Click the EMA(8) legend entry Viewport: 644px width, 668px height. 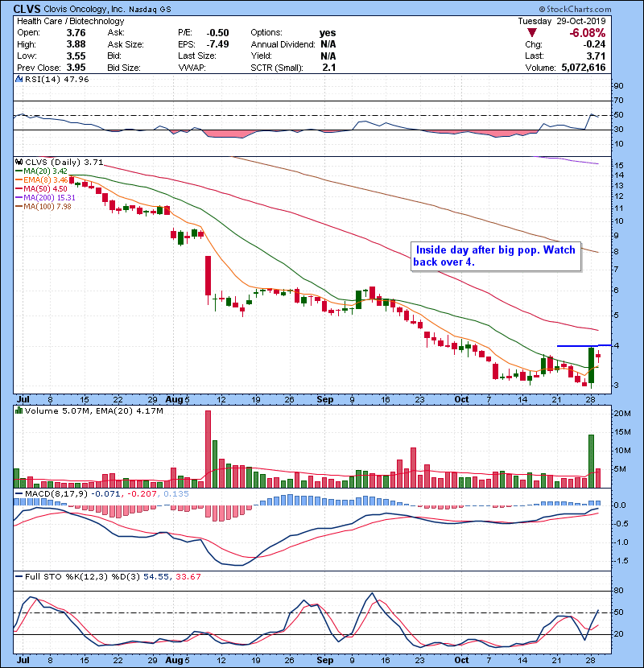(x=41, y=179)
